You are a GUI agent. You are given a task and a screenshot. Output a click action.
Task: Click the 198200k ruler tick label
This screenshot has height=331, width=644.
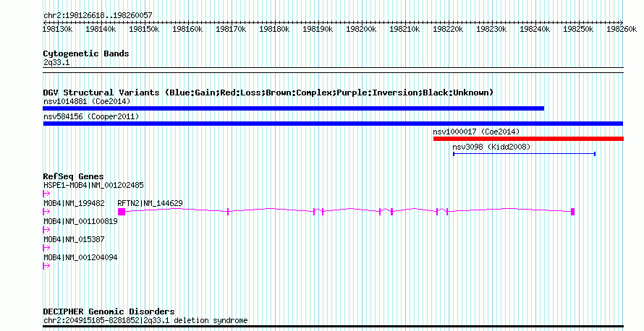tap(361, 29)
